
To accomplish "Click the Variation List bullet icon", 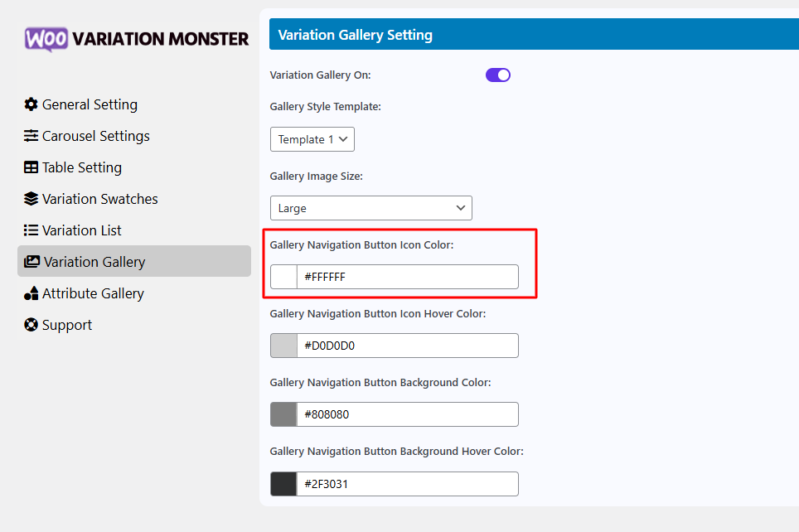I will [31, 230].
